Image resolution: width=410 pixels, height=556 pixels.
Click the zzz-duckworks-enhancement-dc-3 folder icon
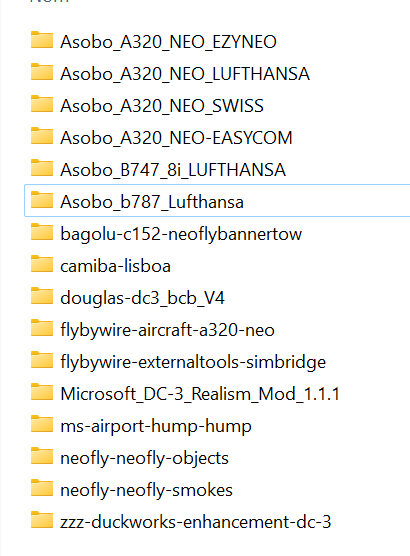(x=42, y=520)
